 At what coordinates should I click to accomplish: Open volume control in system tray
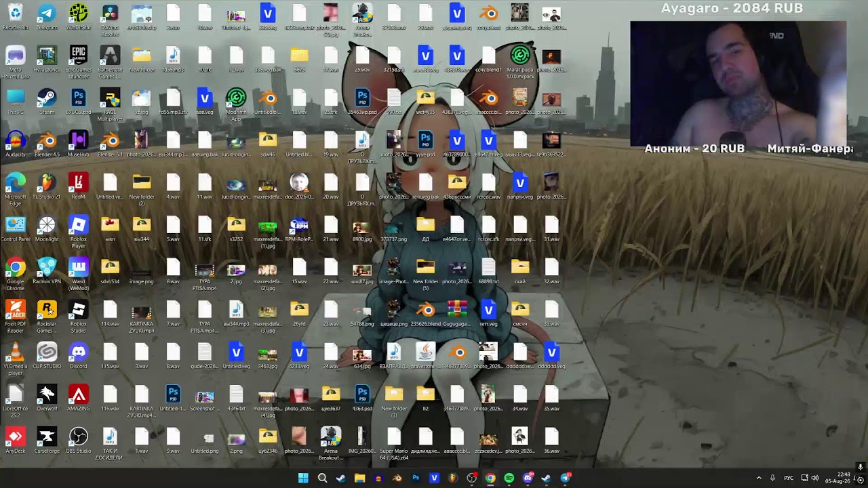[x=815, y=478]
